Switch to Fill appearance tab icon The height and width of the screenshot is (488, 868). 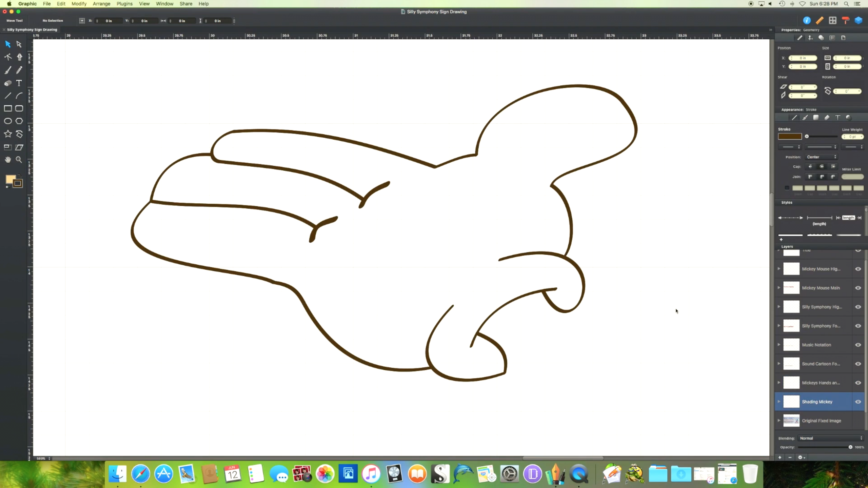[816, 118]
